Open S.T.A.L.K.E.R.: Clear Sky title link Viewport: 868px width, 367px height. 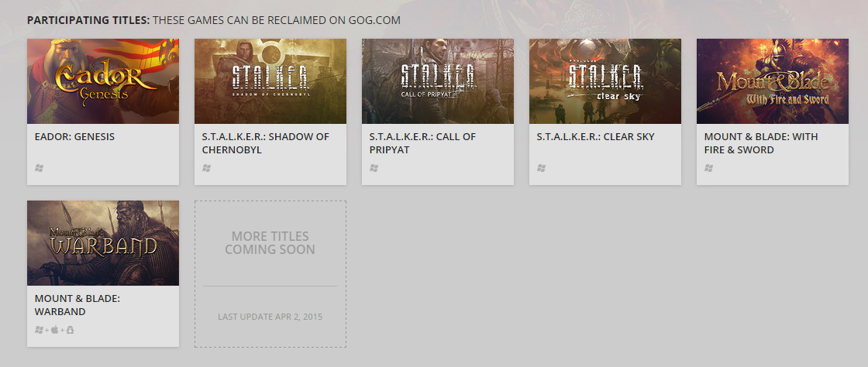tap(595, 137)
